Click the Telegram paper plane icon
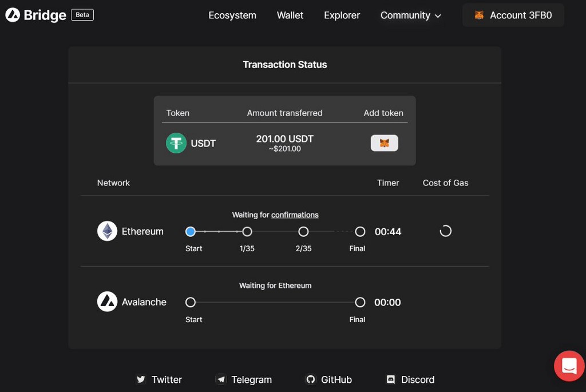Image resolution: width=586 pixels, height=392 pixels. click(x=221, y=379)
